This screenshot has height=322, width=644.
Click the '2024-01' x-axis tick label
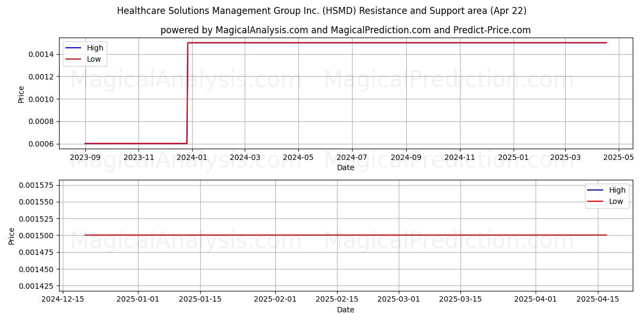(x=192, y=158)
